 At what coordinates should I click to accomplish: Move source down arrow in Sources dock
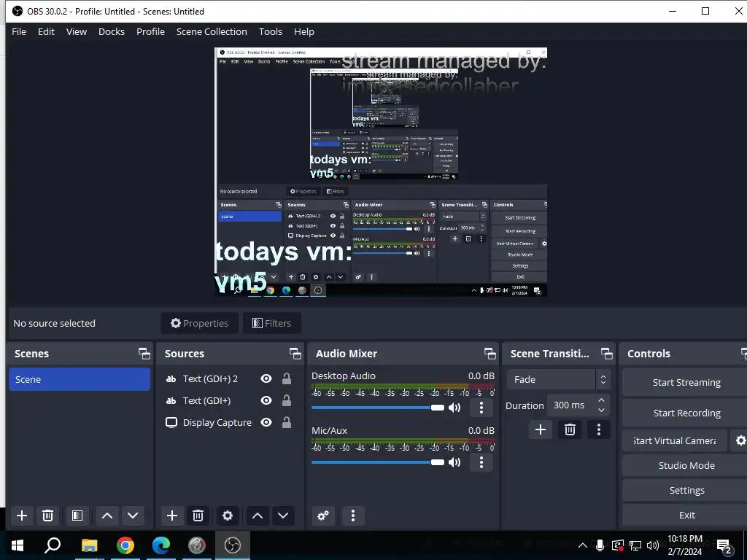coord(283,516)
